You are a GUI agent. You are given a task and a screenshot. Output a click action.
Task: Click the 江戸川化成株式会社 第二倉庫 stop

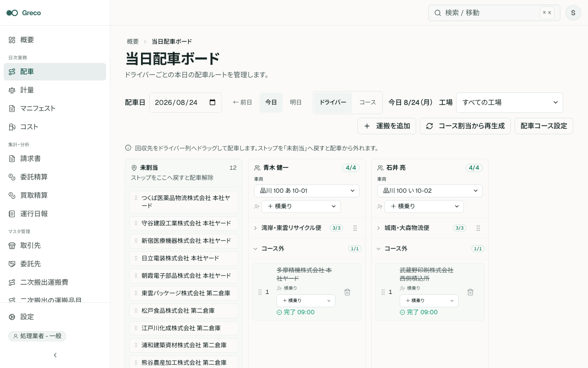(184, 328)
